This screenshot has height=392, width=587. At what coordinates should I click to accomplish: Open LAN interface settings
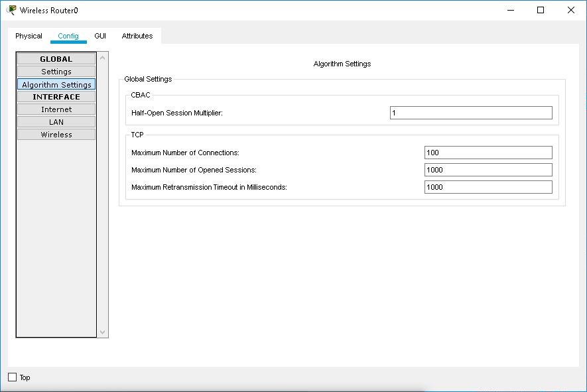tap(56, 121)
